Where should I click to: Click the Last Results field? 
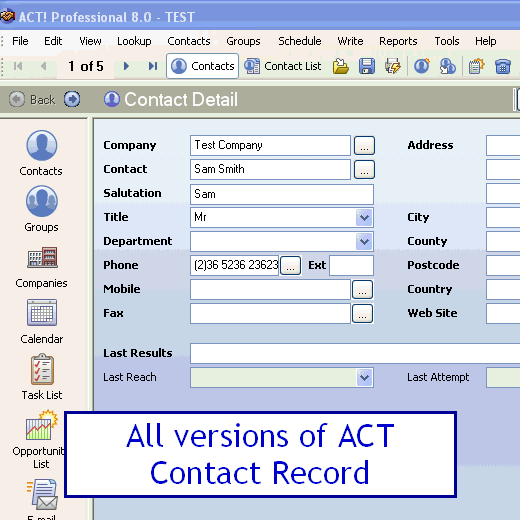click(x=355, y=353)
